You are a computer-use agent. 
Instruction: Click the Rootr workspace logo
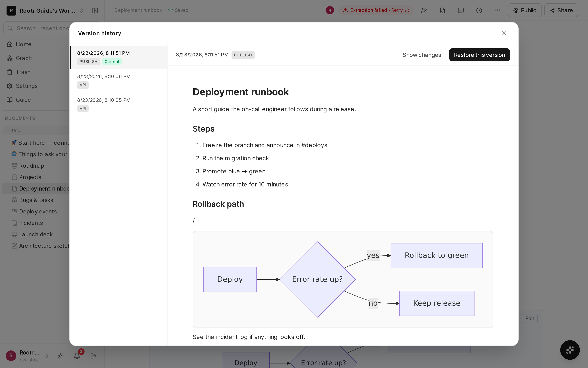click(11, 11)
